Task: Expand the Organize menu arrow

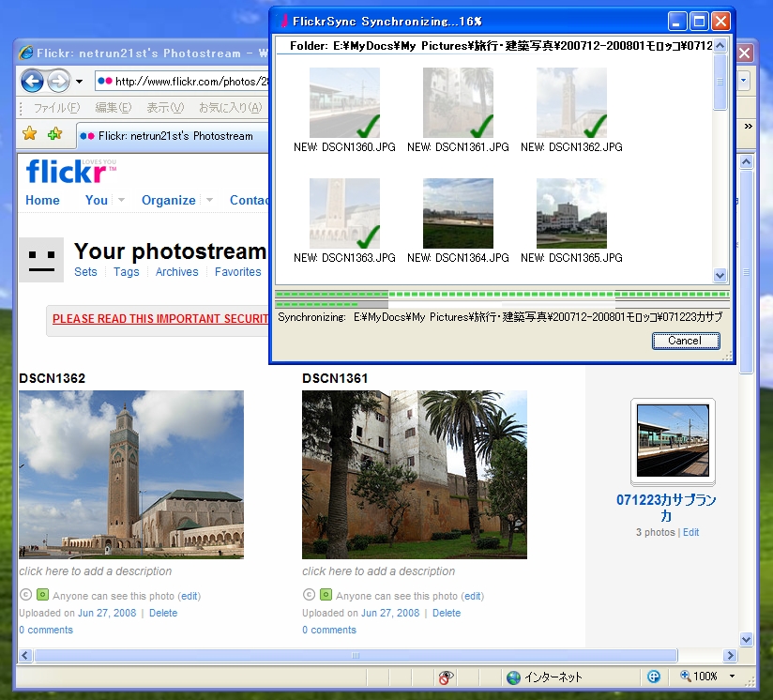Action: [209, 200]
